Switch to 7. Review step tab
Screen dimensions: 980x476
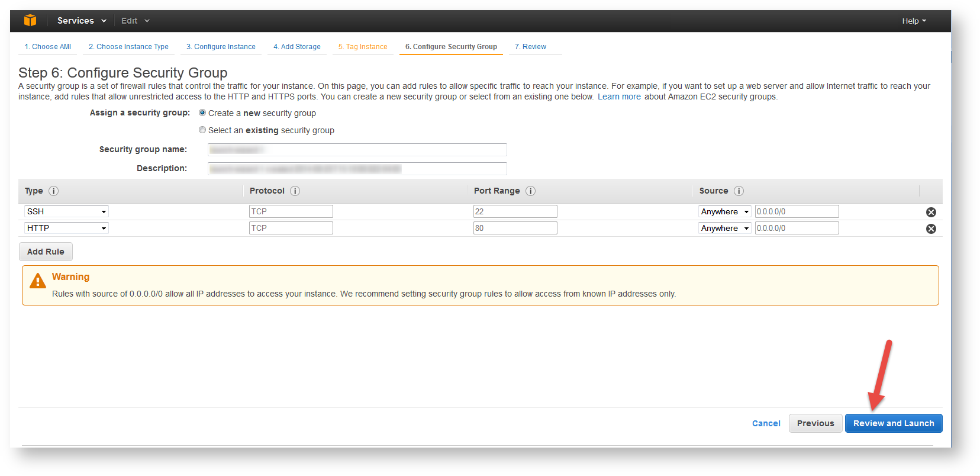[530, 47]
